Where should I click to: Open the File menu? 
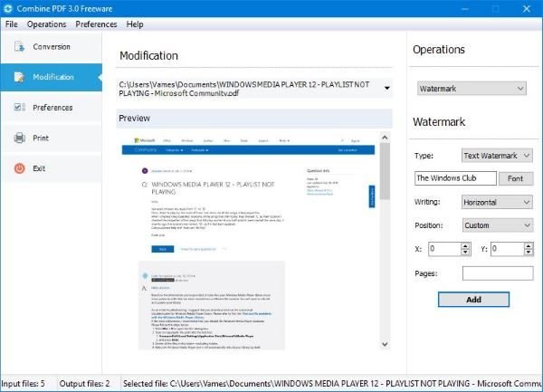tap(12, 24)
